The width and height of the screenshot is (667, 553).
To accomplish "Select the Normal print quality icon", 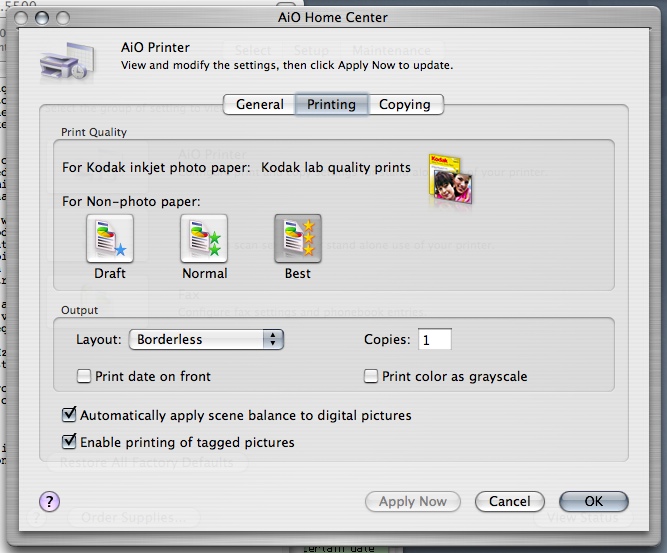I will coord(204,239).
